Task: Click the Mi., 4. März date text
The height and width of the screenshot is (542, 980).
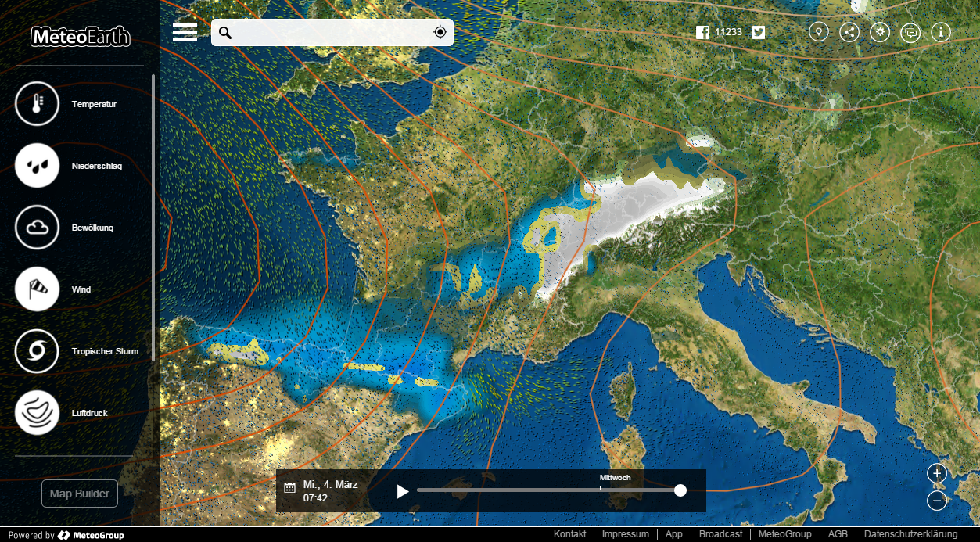Action: 331,484
